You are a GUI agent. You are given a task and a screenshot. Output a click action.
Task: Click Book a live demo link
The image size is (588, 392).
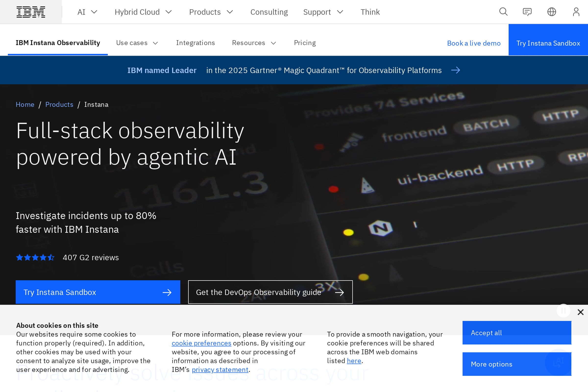(474, 43)
